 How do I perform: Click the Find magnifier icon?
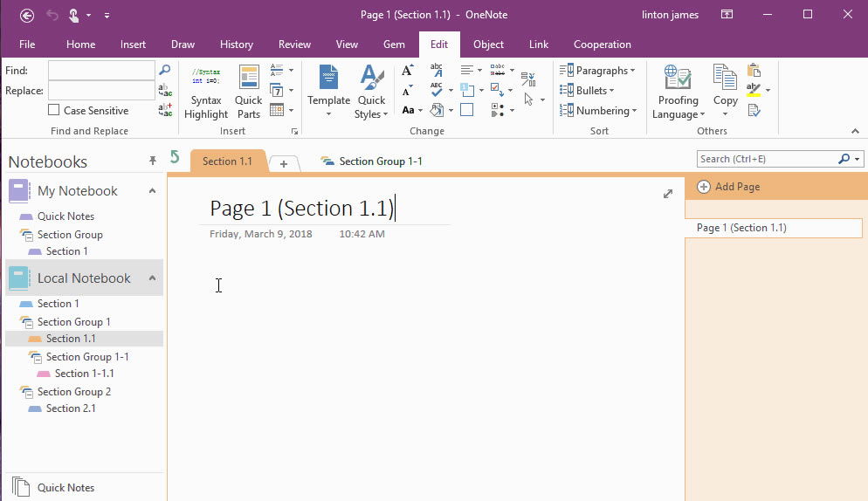[x=164, y=70]
